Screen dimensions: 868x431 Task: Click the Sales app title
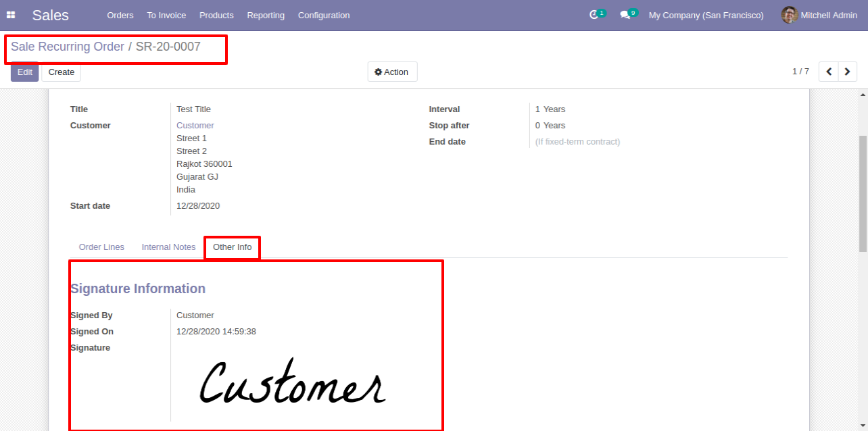coord(51,15)
